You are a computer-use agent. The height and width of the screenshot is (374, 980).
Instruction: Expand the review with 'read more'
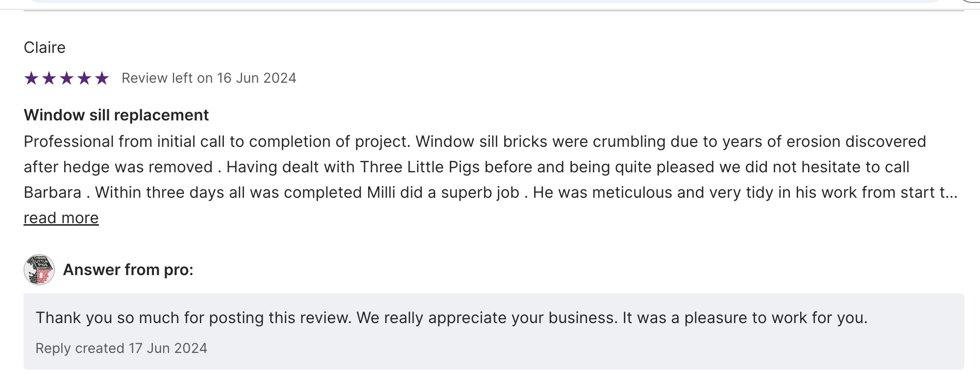tap(61, 218)
